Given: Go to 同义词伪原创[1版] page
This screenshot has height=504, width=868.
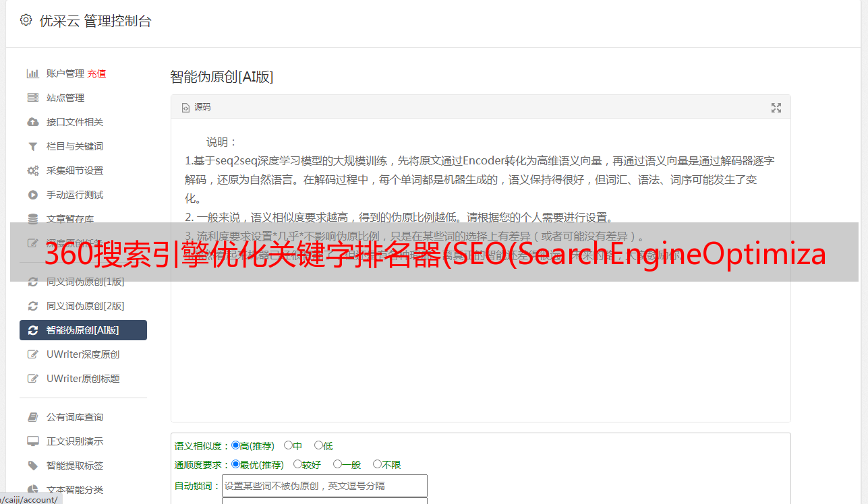Looking at the screenshot, I should click(x=85, y=282).
